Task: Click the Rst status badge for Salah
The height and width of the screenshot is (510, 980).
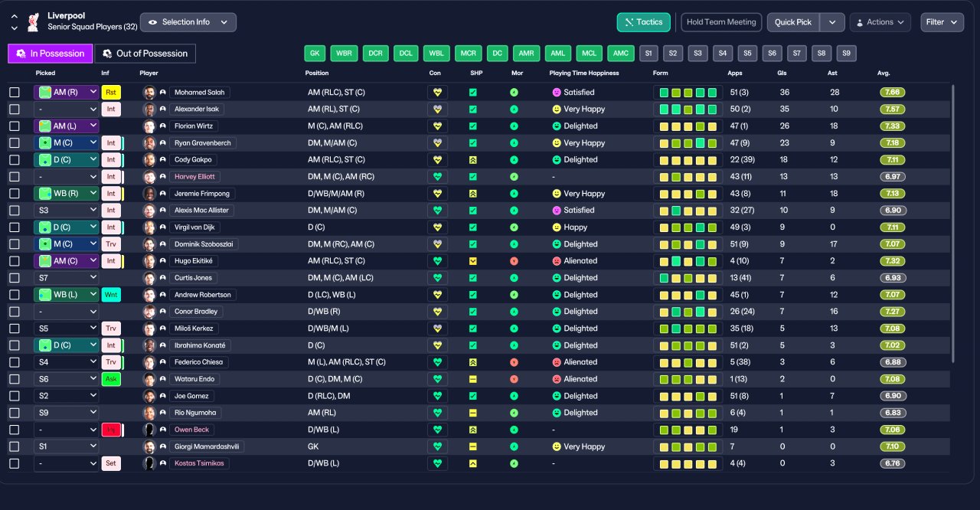Action: click(111, 93)
